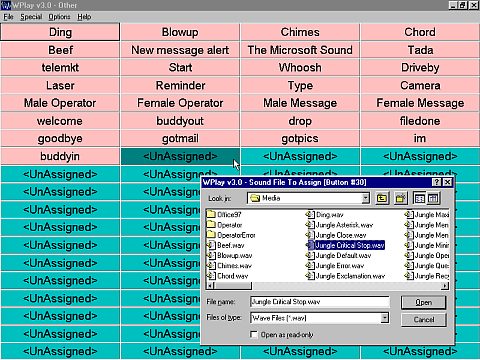480x360 pixels.
Task: Switch to list view icon
Action: 419,198
